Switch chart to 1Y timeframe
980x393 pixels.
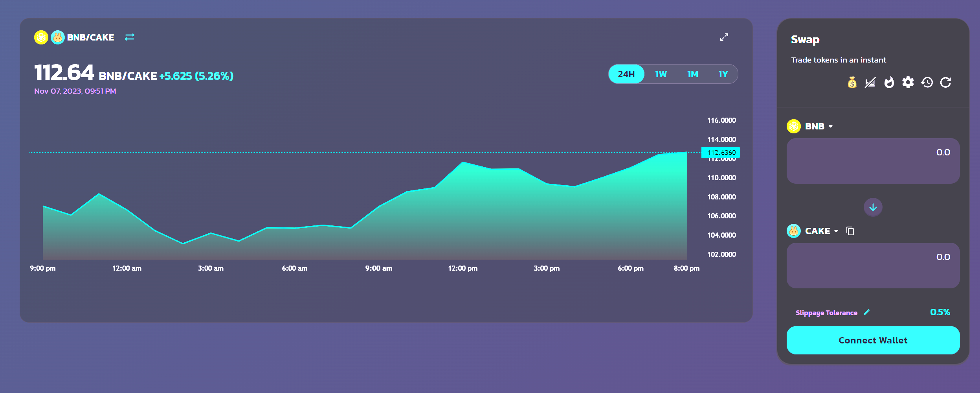pyautogui.click(x=723, y=74)
